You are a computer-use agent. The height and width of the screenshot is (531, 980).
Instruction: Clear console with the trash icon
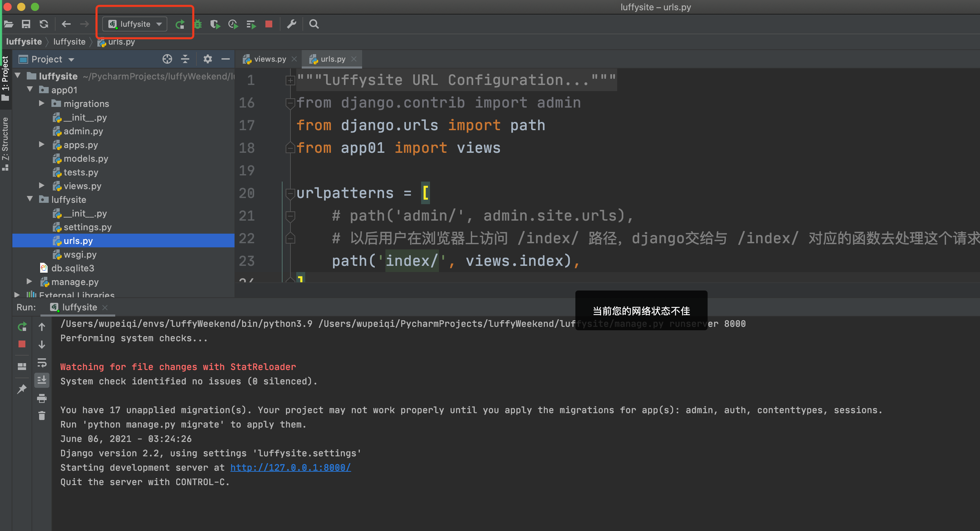pyautogui.click(x=42, y=416)
